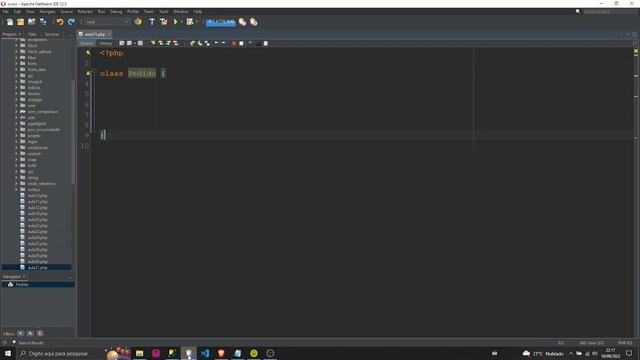This screenshot has height=360, width=640.
Task: Click the Stop Macro Recording icon
Action: coord(241,43)
